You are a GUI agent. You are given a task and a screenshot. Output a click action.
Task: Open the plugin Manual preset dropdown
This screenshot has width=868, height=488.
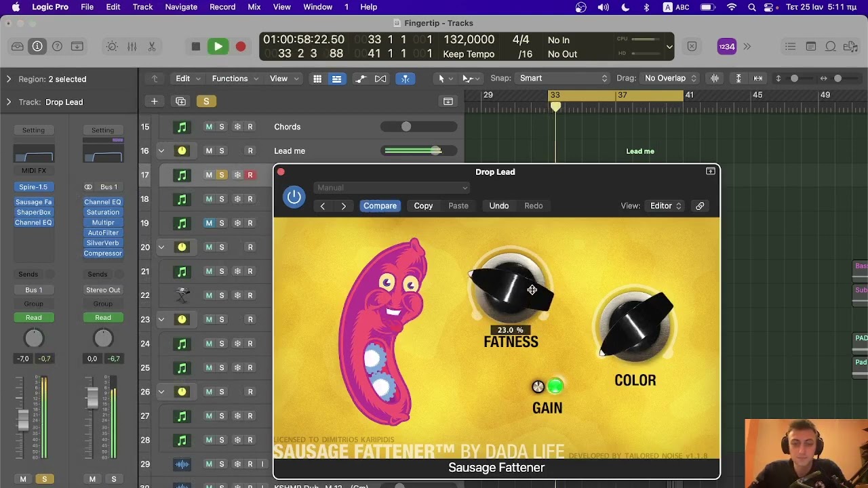392,188
